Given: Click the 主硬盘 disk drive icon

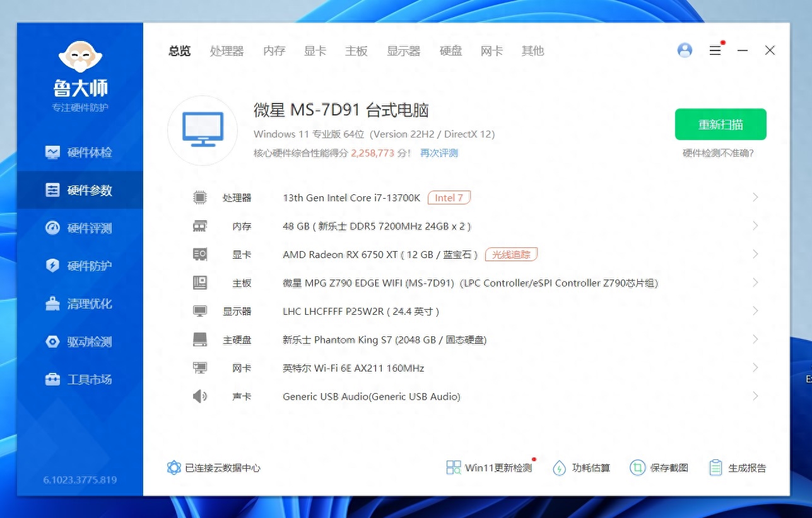Looking at the screenshot, I should pyautogui.click(x=200, y=339).
